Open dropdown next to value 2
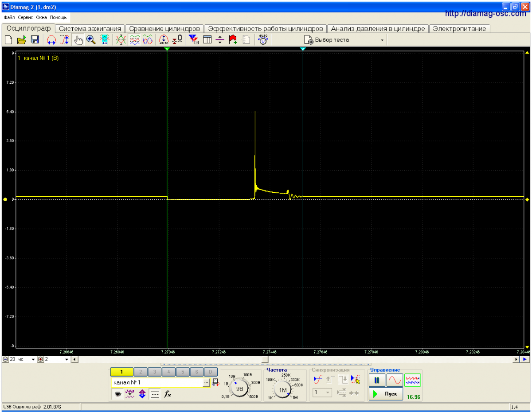This screenshot has width=532, height=412. click(x=67, y=359)
